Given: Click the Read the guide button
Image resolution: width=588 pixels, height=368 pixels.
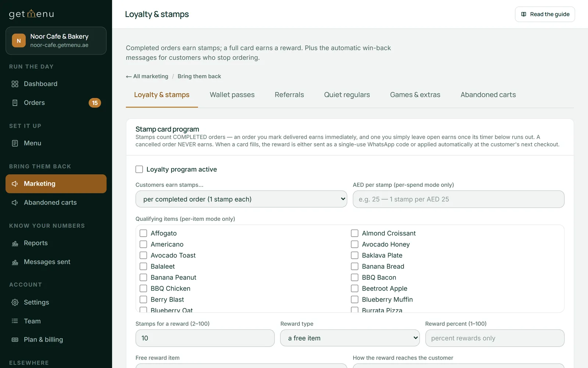Looking at the screenshot, I should pos(545,14).
